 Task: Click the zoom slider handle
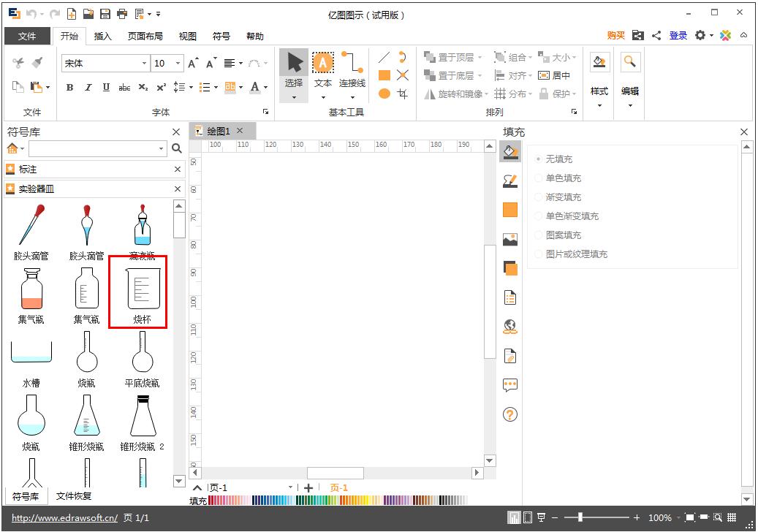[x=580, y=517]
